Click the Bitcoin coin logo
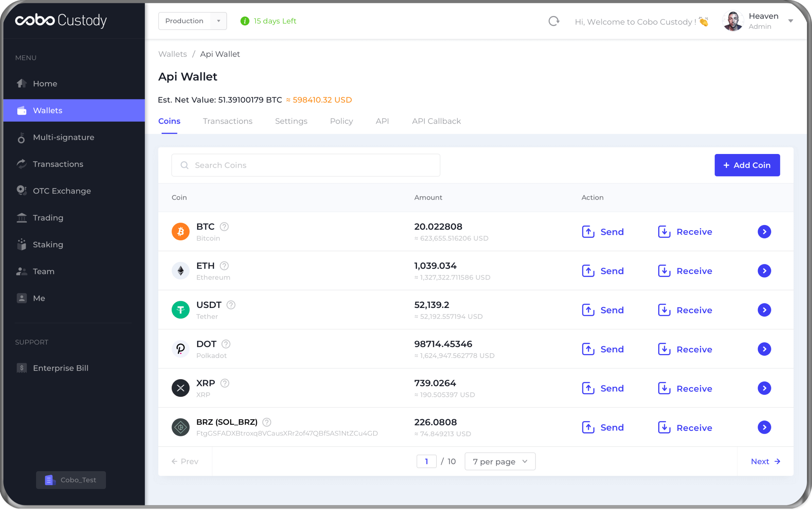The image size is (812, 510). (181, 231)
